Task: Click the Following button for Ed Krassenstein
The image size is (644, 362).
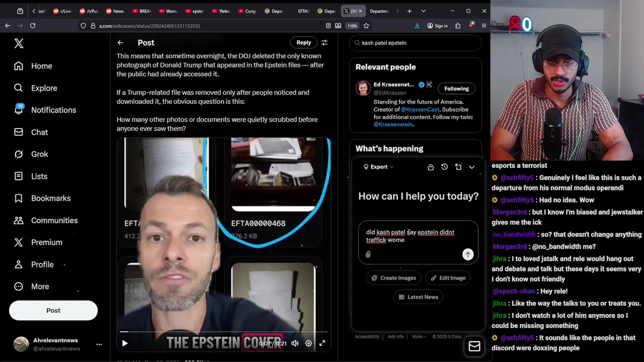Action: [x=456, y=88]
